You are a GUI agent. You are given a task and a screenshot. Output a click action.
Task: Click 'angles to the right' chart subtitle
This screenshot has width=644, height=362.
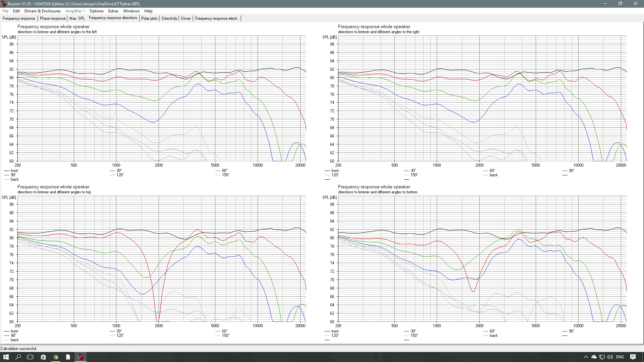(379, 32)
